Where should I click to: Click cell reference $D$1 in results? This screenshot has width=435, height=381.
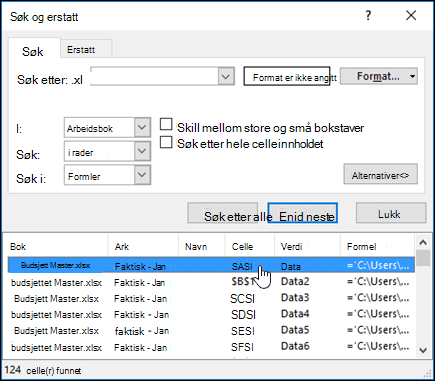243,315
